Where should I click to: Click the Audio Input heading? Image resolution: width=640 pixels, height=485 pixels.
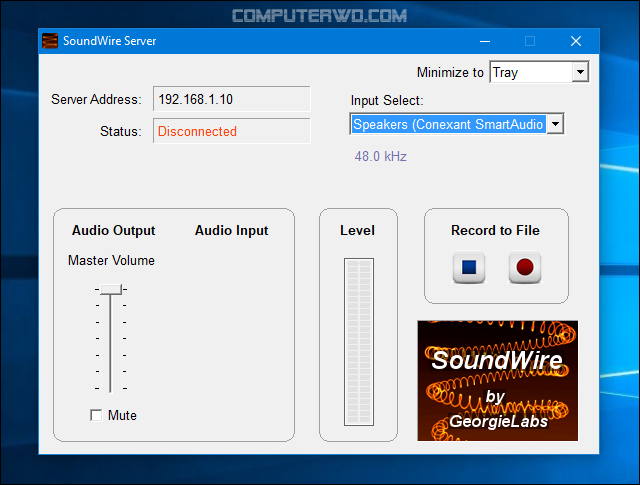(x=231, y=231)
